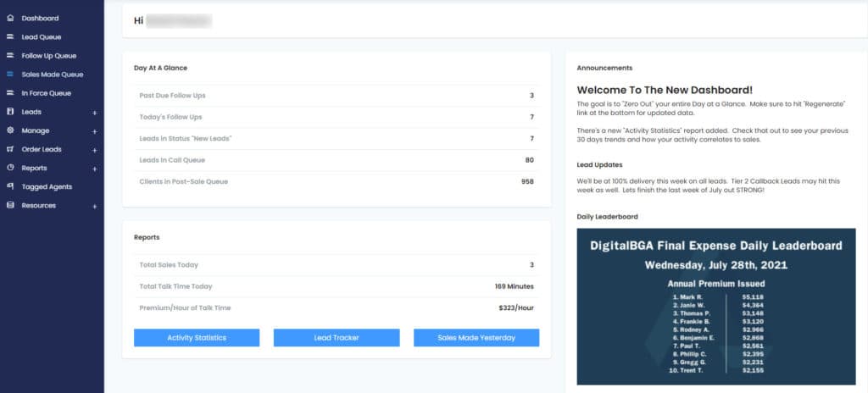This screenshot has width=868, height=393.
Task: Expand the Reports submenu plus sign
Action: pyautogui.click(x=95, y=169)
